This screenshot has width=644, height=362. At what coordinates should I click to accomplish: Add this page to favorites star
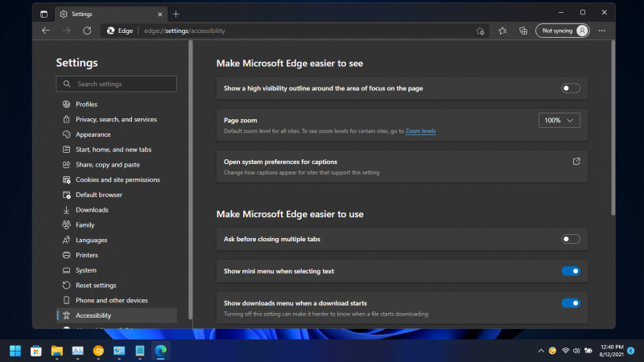pos(480,31)
